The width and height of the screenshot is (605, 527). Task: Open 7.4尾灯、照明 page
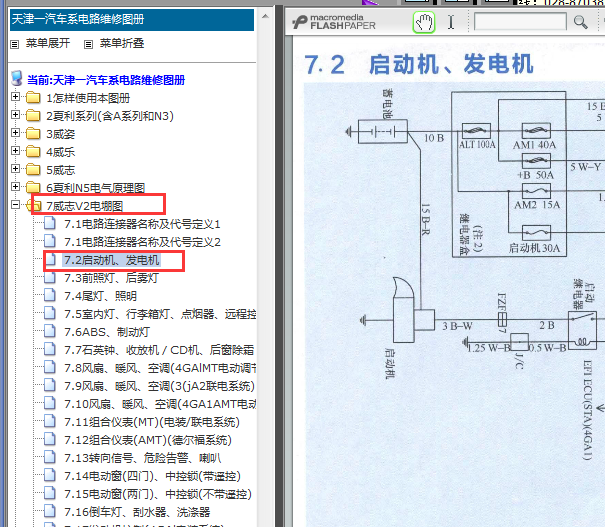coord(100,296)
